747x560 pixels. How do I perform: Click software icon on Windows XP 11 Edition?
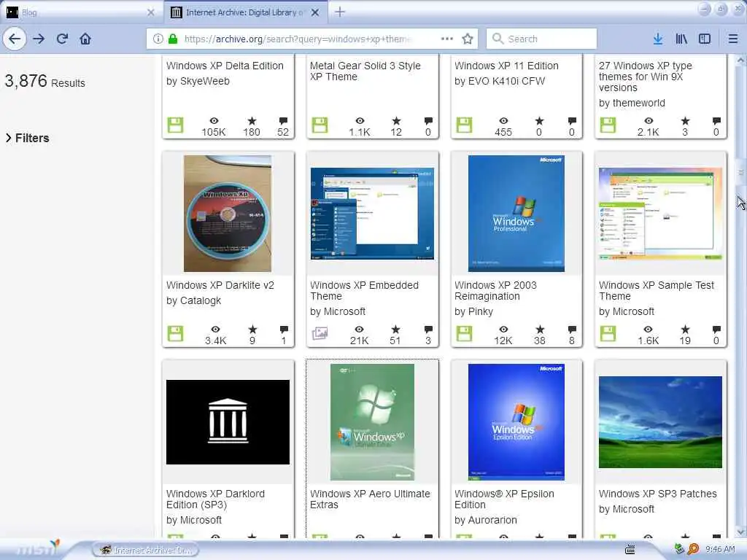click(464, 125)
